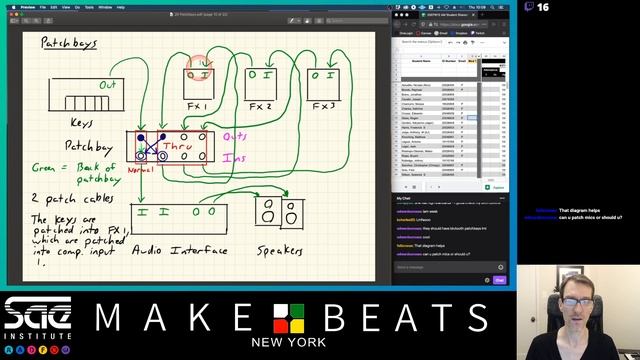Open Notification Center in the menu bar
This screenshot has height=360, width=640.
(501, 7)
